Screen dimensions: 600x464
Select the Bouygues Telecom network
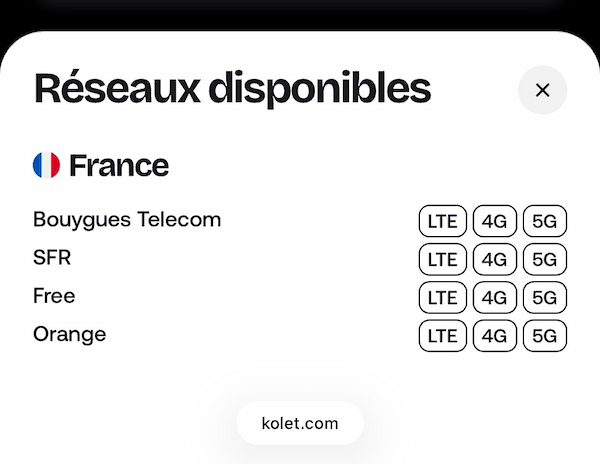(127, 220)
